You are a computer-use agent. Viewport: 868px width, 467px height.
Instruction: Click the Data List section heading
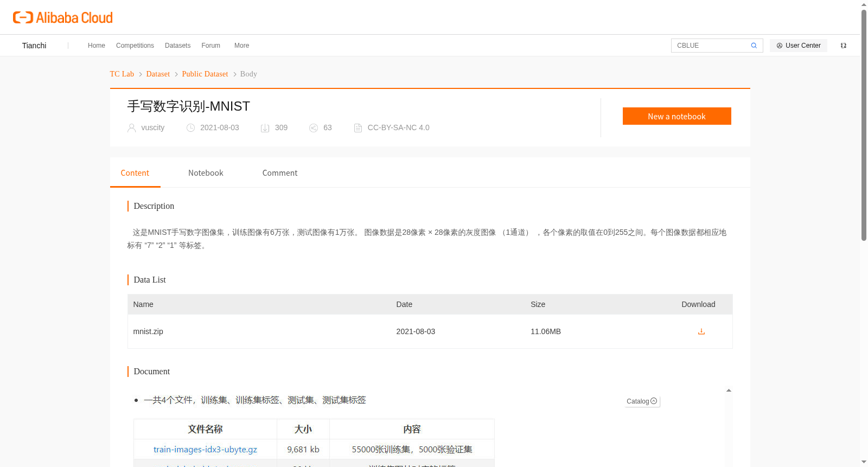click(150, 280)
